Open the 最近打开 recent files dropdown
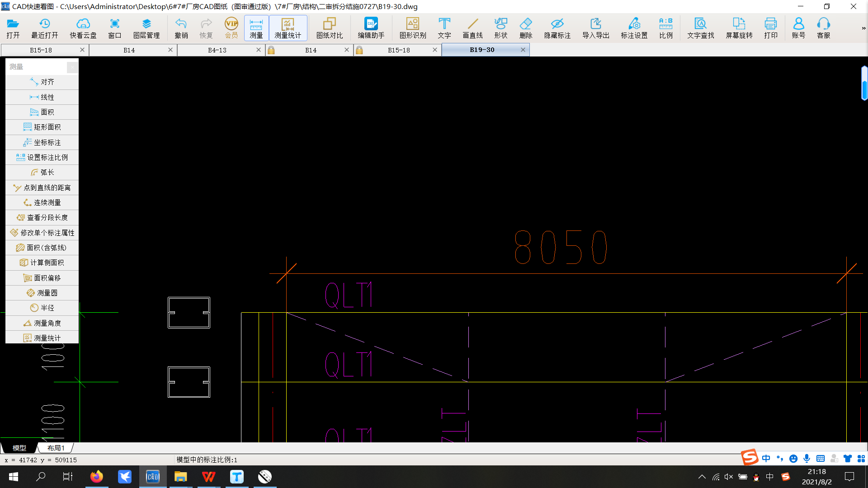 pyautogui.click(x=44, y=28)
